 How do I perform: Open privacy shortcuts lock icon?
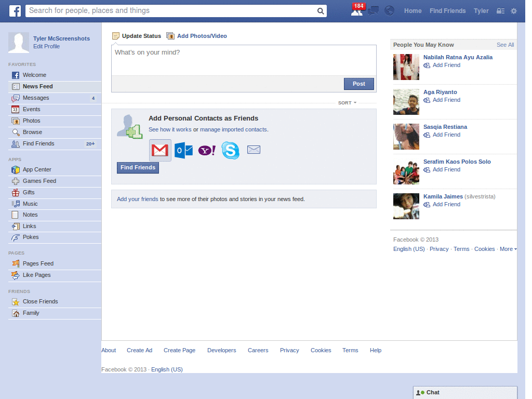[500, 11]
